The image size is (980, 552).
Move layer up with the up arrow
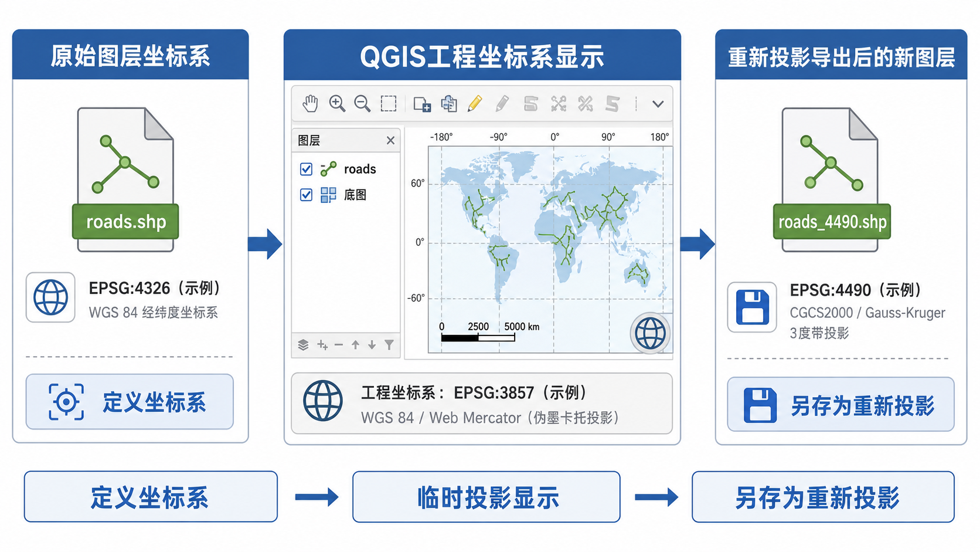click(355, 345)
